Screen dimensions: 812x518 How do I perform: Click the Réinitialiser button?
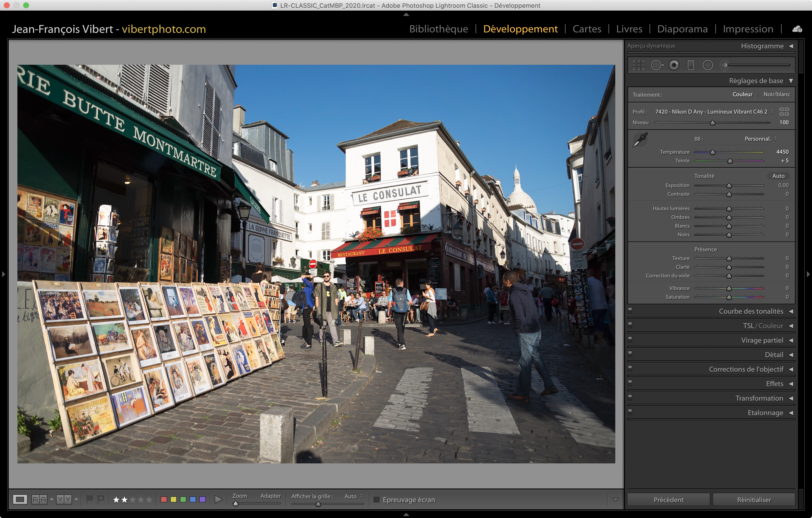pos(754,499)
